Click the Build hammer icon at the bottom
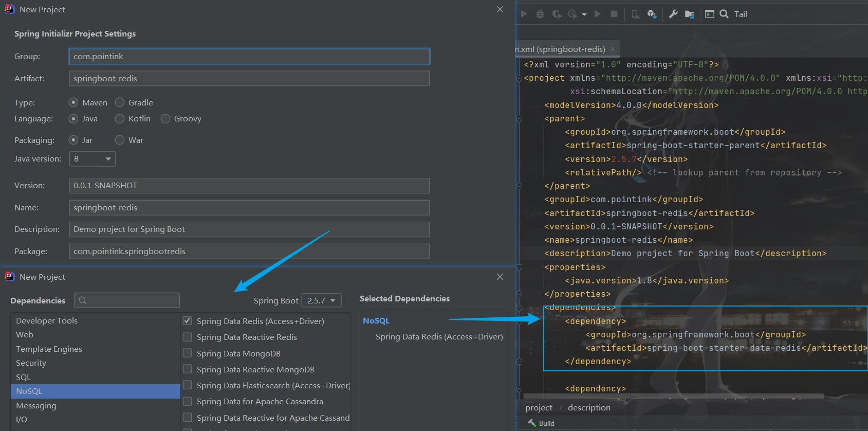The height and width of the screenshot is (431, 868). (532, 423)
